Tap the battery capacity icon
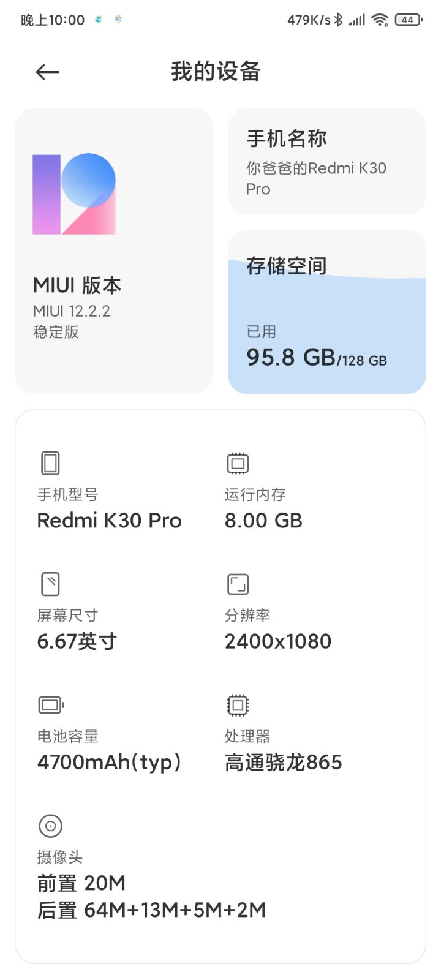441x980 pixels. [x=51, y=705]
